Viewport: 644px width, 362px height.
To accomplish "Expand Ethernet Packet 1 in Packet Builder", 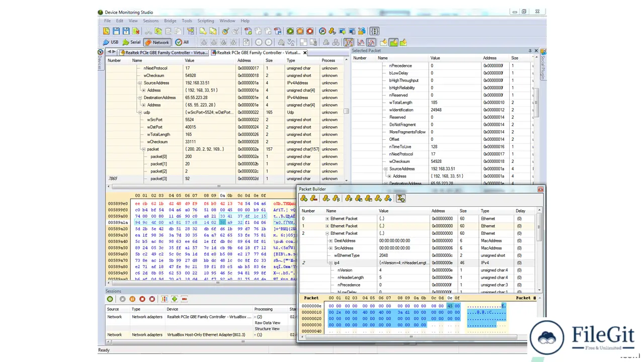I will (327, 226).
